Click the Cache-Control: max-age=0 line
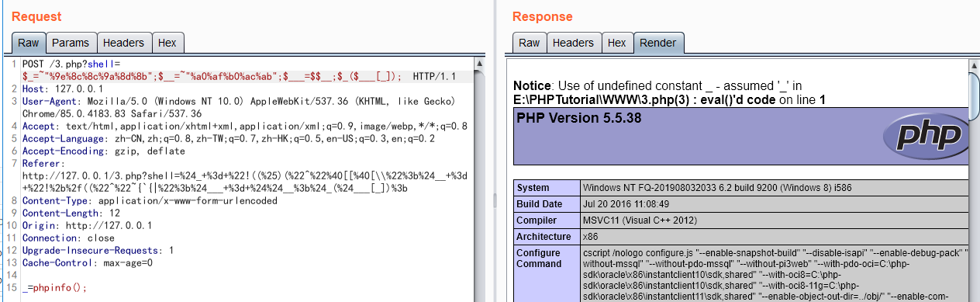Viewport: 980px width, 302px height. click(87, 262)
